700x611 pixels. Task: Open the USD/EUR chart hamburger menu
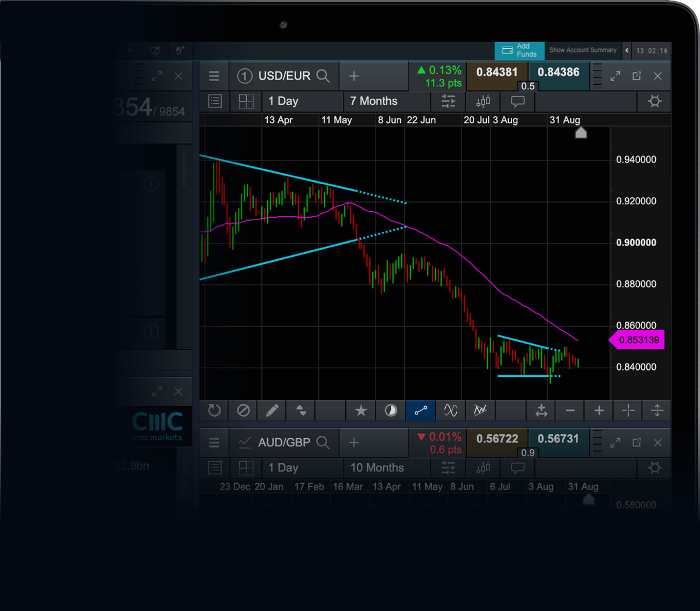[x=214, y=76]
